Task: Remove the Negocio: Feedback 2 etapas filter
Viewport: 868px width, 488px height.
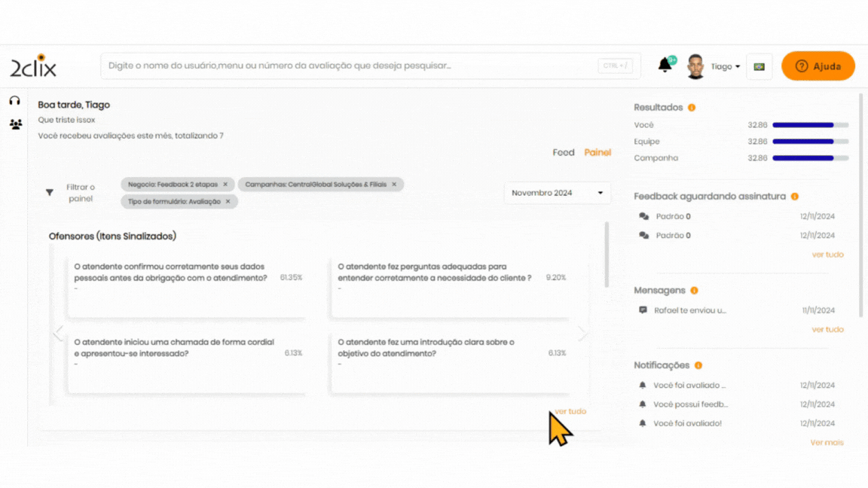Action: click(x=225, y=185)
